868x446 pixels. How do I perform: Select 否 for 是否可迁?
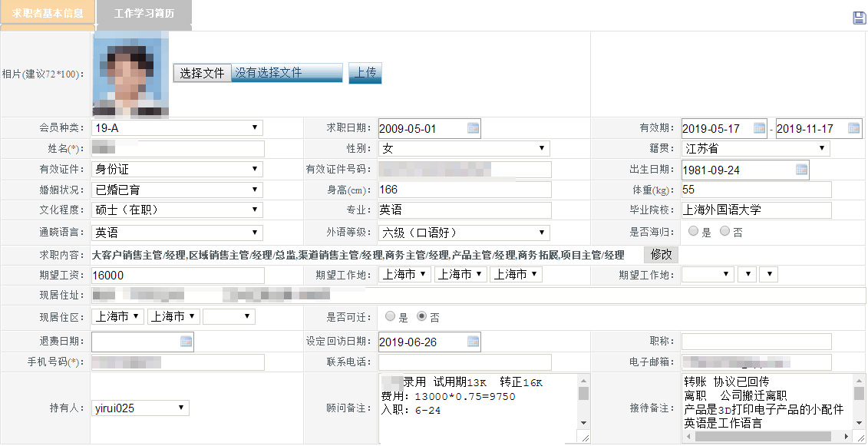coord(422,316)
